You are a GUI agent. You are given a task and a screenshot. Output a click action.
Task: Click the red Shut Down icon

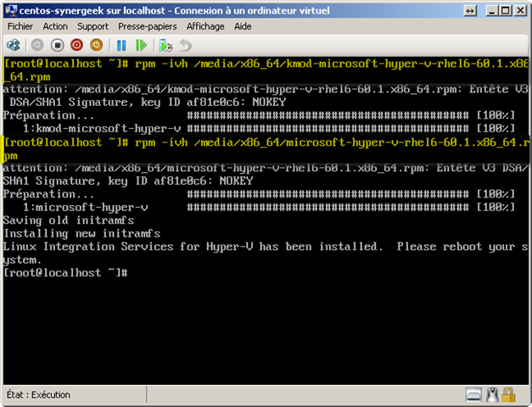point(76,45)
